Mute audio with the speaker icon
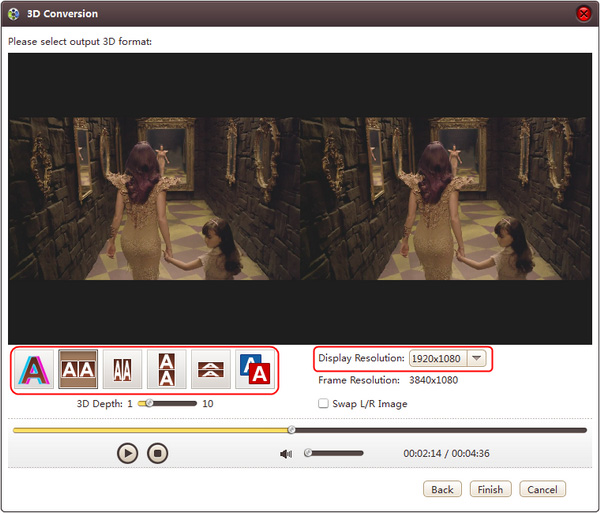The image size is (600, 513). (286, 454)
